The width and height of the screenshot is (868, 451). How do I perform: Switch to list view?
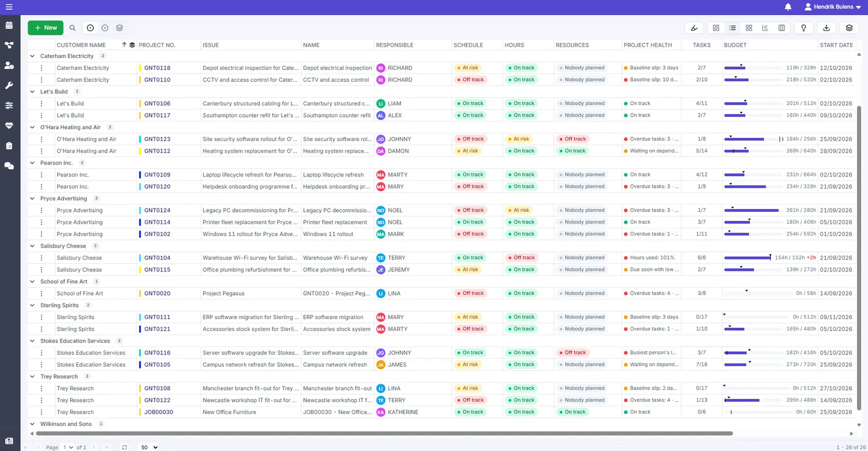[732, 28]
